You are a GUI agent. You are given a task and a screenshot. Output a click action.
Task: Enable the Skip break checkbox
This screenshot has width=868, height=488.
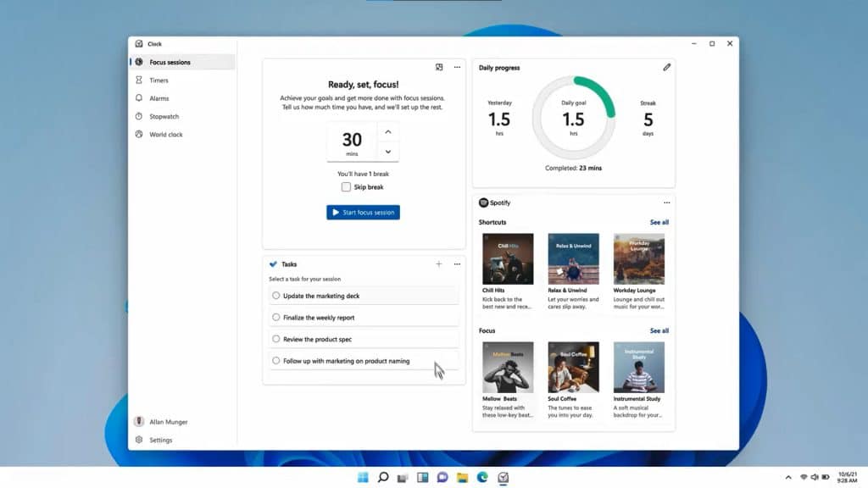point(346,187)
